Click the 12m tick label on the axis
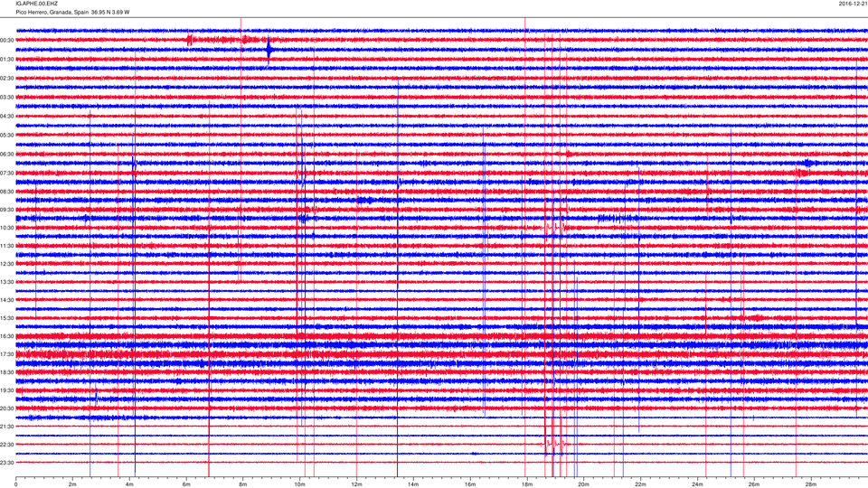The height and width of the screenshot is (488, 868). coord(356,484)
